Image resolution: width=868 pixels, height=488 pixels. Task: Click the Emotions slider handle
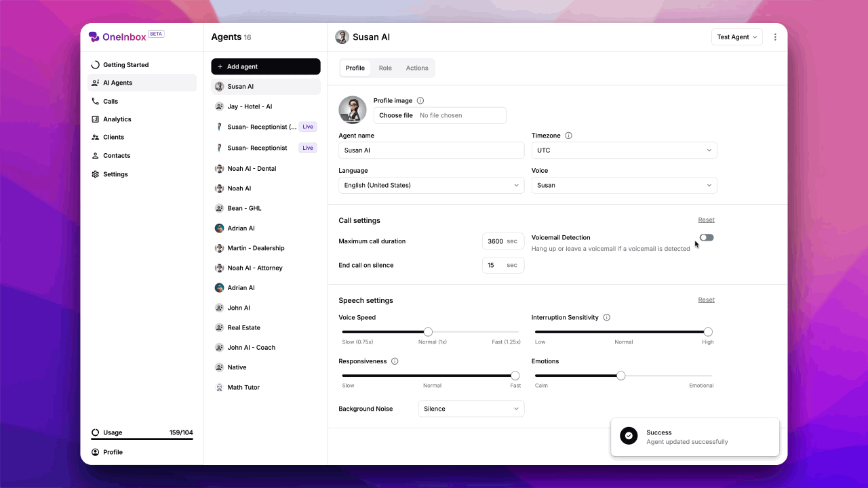pyautogui.click(x=620, y=375)
